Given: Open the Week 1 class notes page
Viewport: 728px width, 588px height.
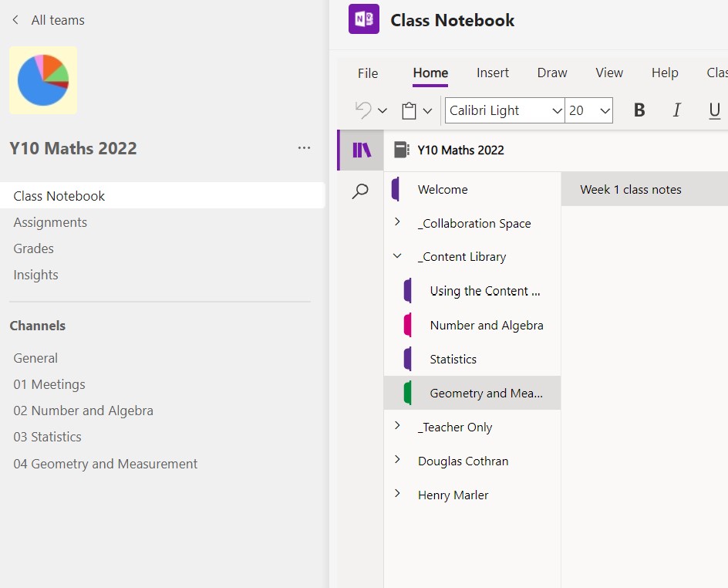Looking at the screenshot, I should click(x=645, y=190).
